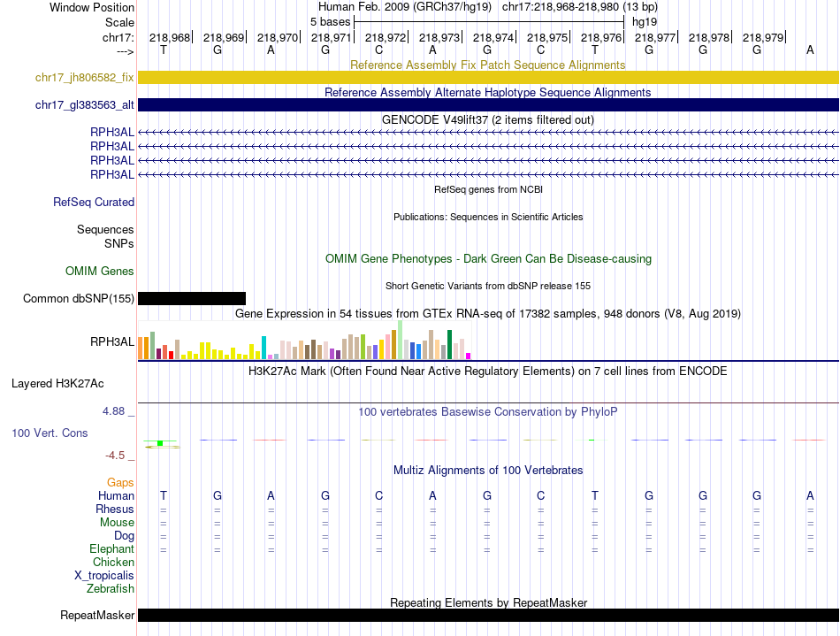Click the hg19 label beside the scale bar
This screenshot has width=840, height=636.
coord(645,22)
